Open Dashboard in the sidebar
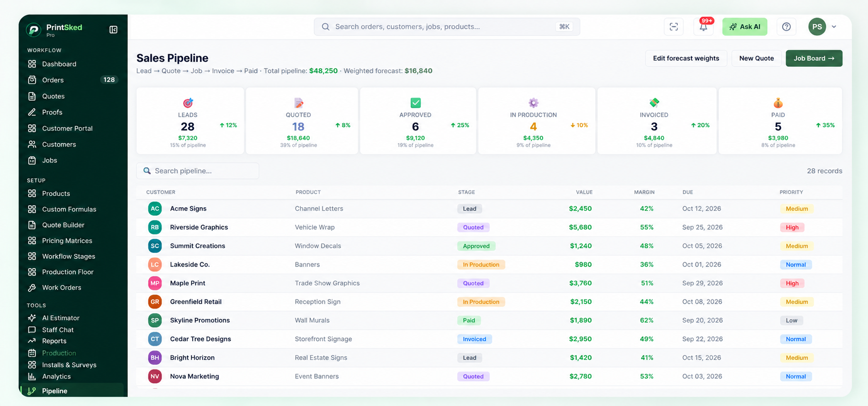This screenshot has height=406, width=868. [59, 64]
